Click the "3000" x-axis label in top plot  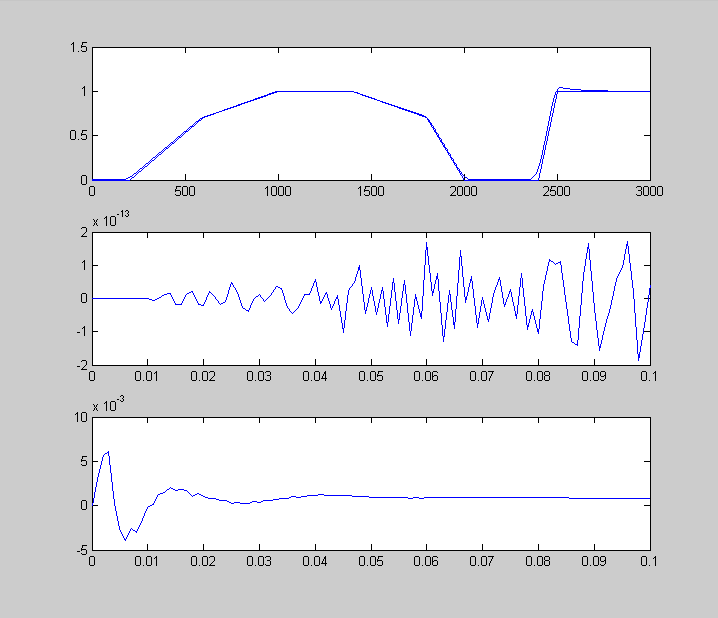[649, 188]
